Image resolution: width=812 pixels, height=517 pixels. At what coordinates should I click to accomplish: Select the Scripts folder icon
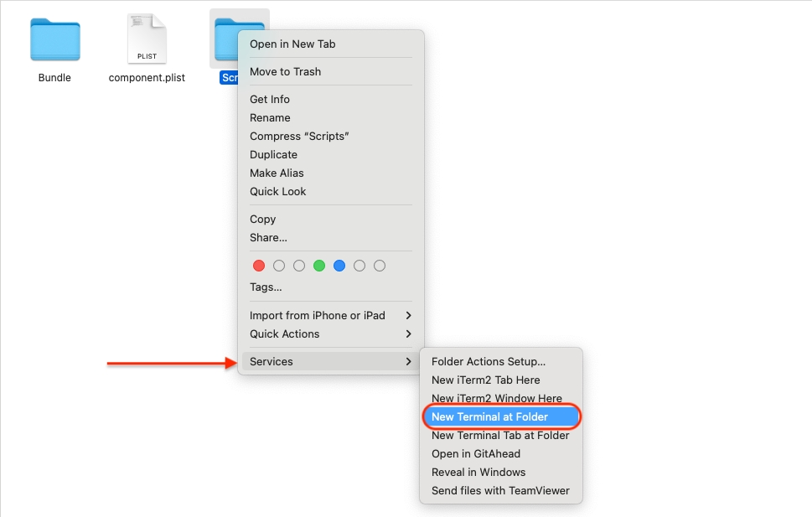(225, 40)
